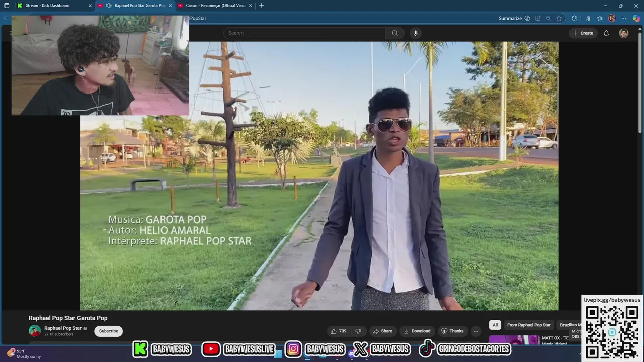Open the MATT OX recommended video thumbnail
The width and height of the screenshot is (644, 362).
click(514, 340)
